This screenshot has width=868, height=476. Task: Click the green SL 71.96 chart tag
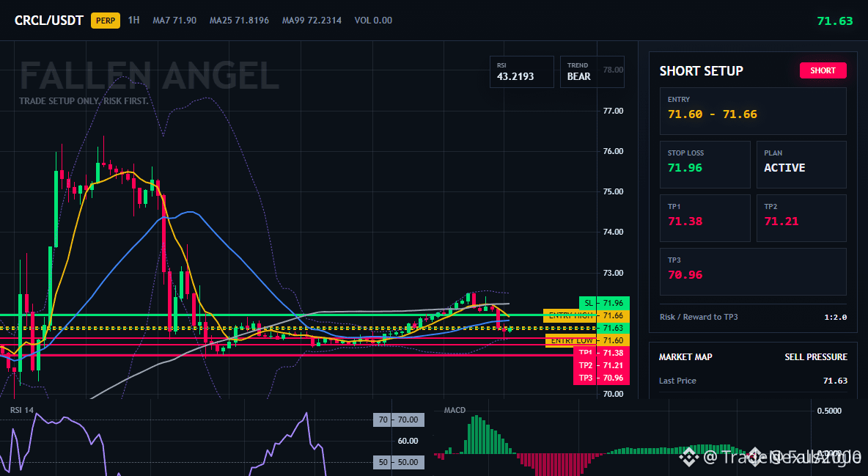point(604,303)
